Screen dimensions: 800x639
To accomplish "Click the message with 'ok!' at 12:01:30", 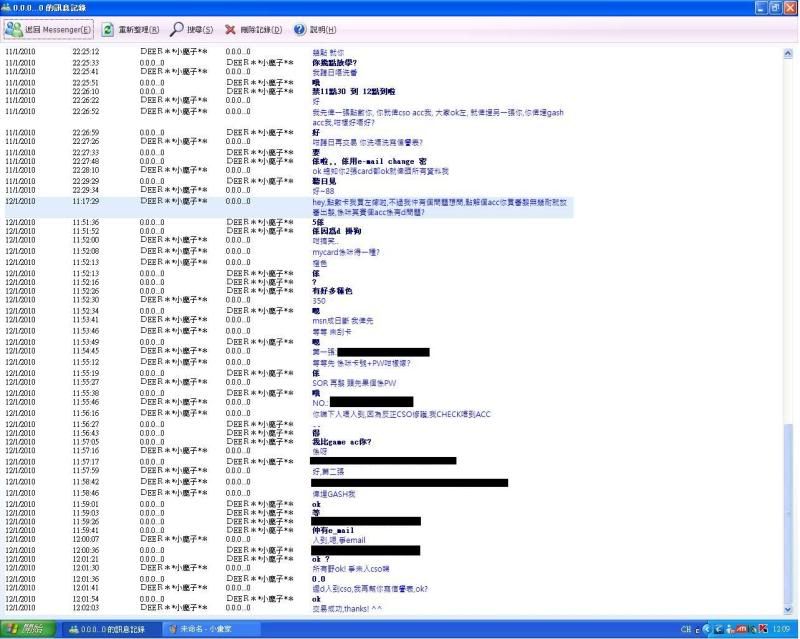I will pos(351,569).
